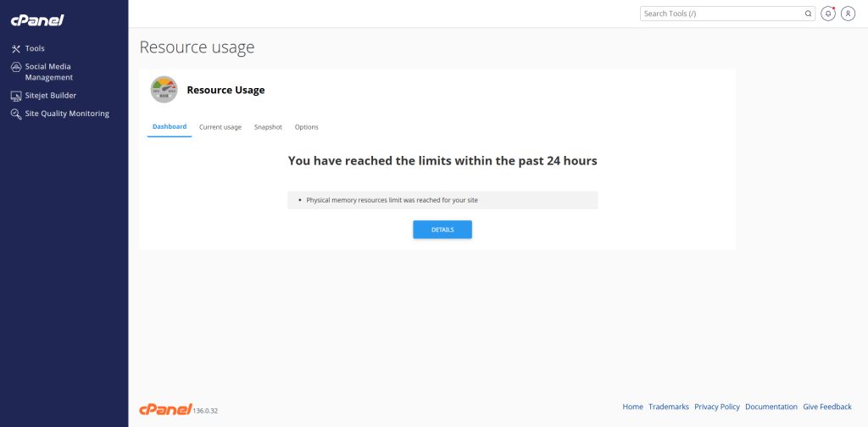Switch to the Current usage tab
This screenshot has height=427, width=868.
point(220,127)
